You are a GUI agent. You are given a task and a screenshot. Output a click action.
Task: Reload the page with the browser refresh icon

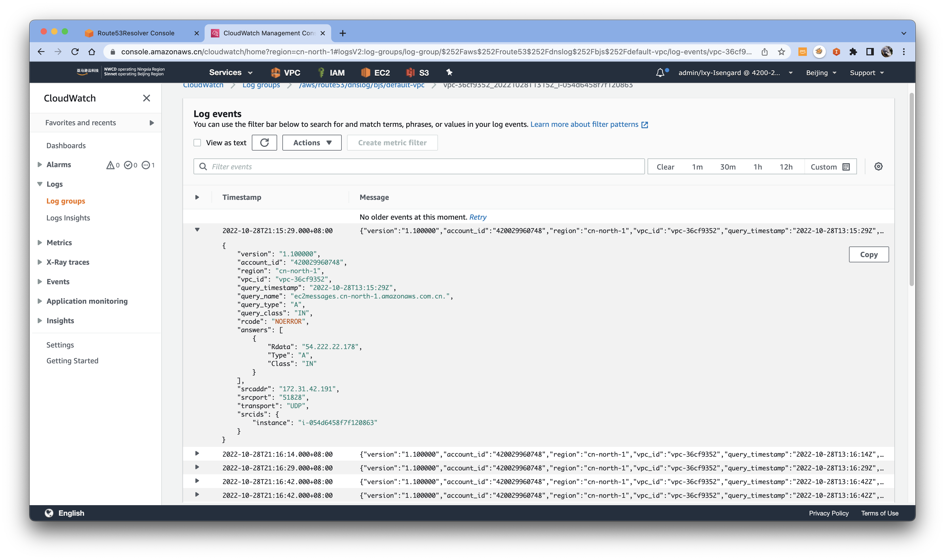[x=75, y=52]
